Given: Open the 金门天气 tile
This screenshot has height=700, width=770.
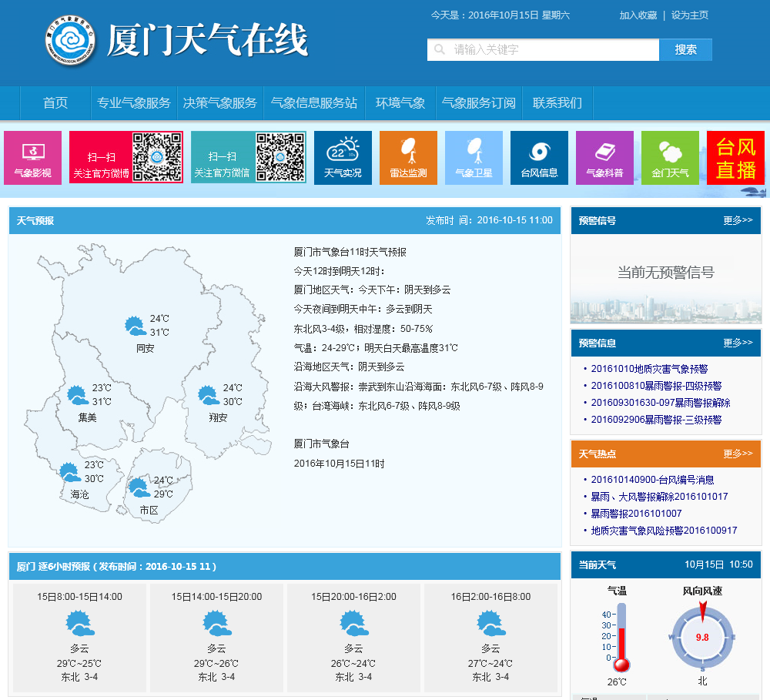Looking at the screenshot, I should click(670, 158).
